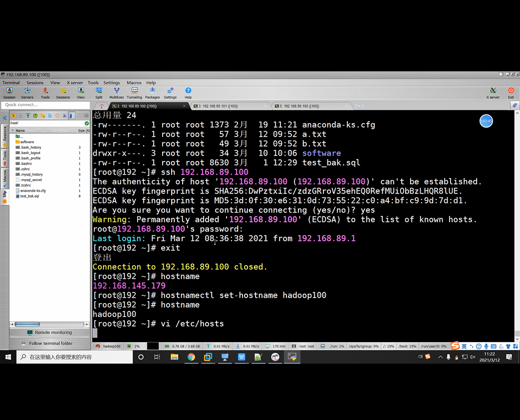Open the Tools menu in menu bar
The height and width of the screenshot is (420, 520).
[93, 82]
